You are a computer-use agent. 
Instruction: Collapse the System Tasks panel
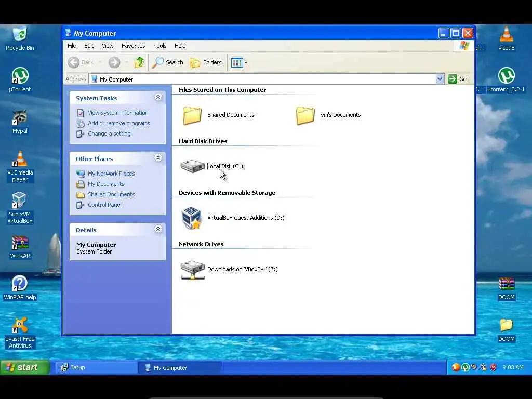(x=158, y=97)
